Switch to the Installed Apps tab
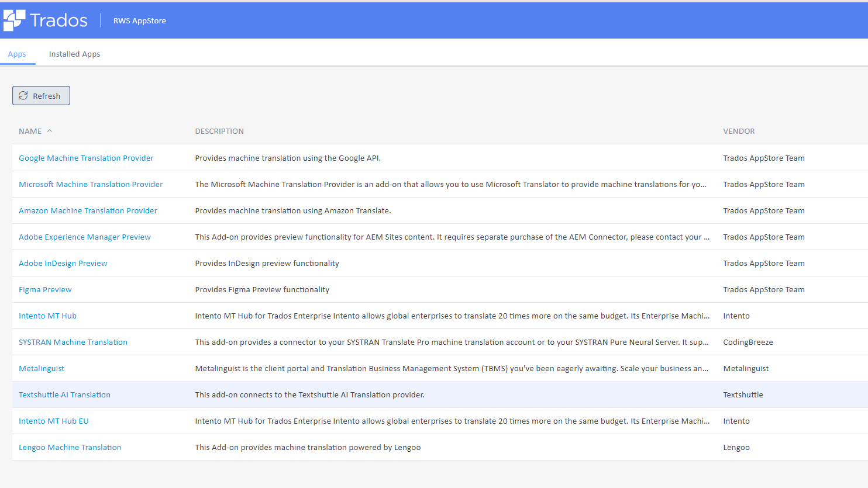 click(x=74, y=54)
